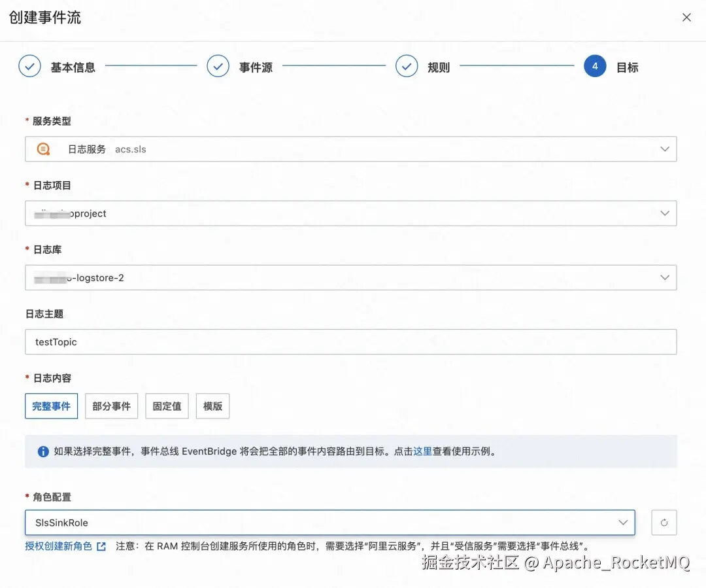Click the 角色配置 field label

(52, 497)
